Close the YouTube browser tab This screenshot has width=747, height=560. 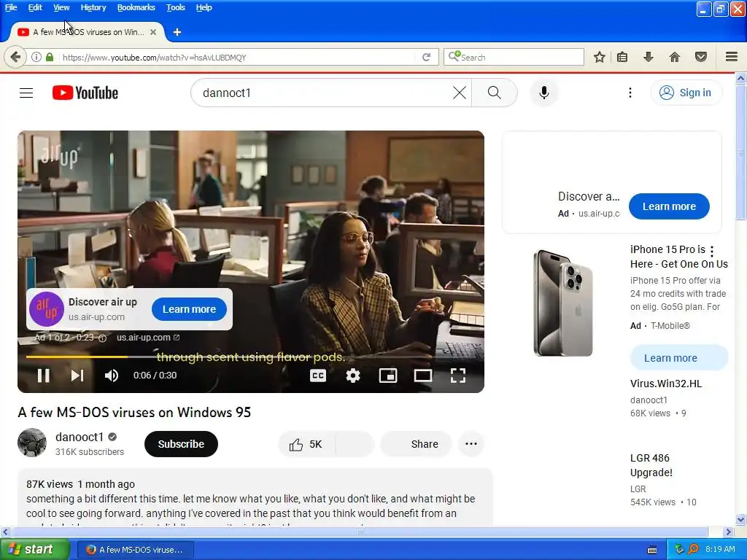[x=153, y=32]
